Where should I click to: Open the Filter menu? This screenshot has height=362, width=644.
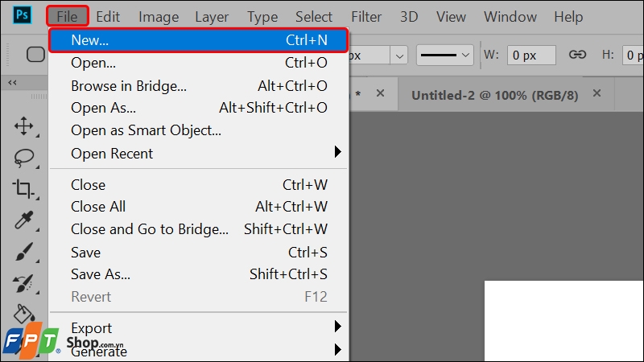[366, 16]
